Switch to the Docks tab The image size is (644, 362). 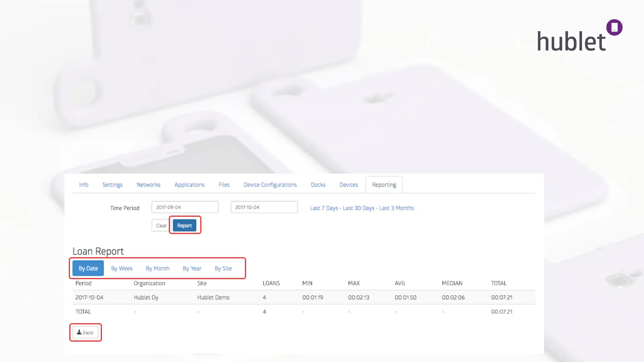[318, 185]
